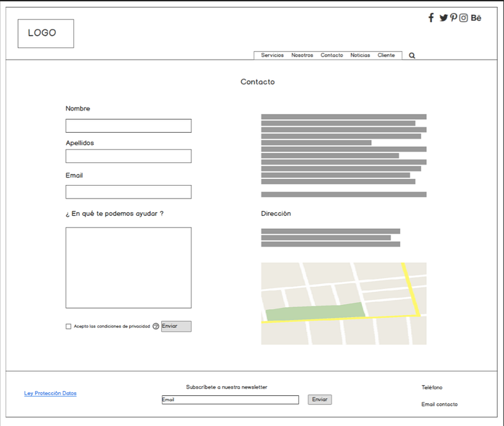Click the privacy conditions help icon

click(156, 326)
